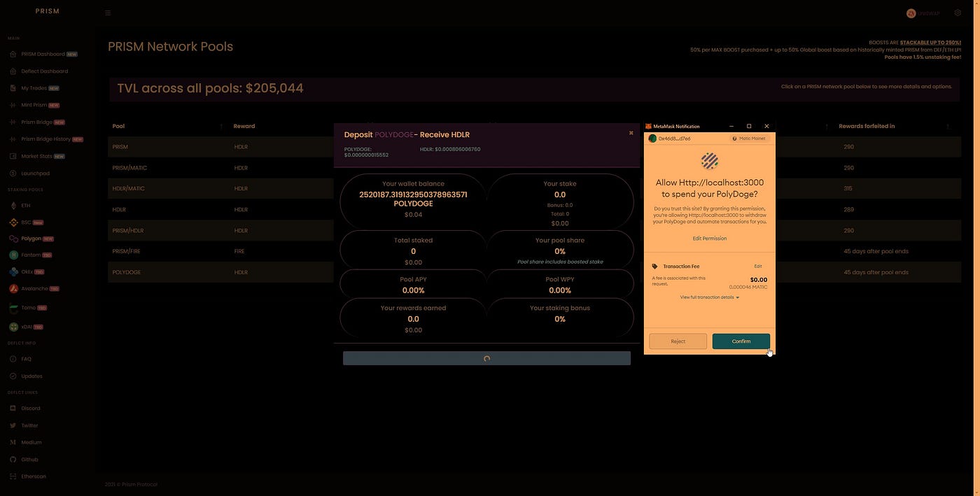Screen dimensions: 980x496
Task: Close the Deposit POLYDOGE dialog
Action: click(x=631, y=133)
